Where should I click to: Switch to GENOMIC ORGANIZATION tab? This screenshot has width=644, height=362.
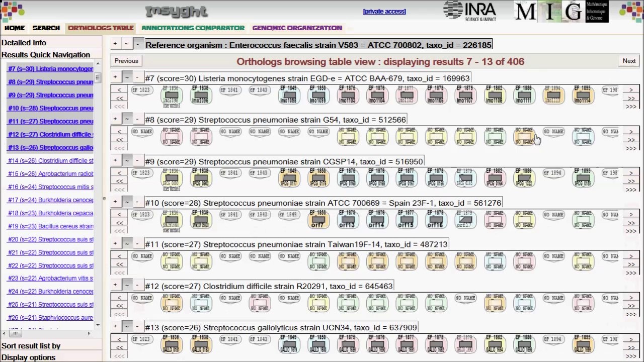[297, 28]
